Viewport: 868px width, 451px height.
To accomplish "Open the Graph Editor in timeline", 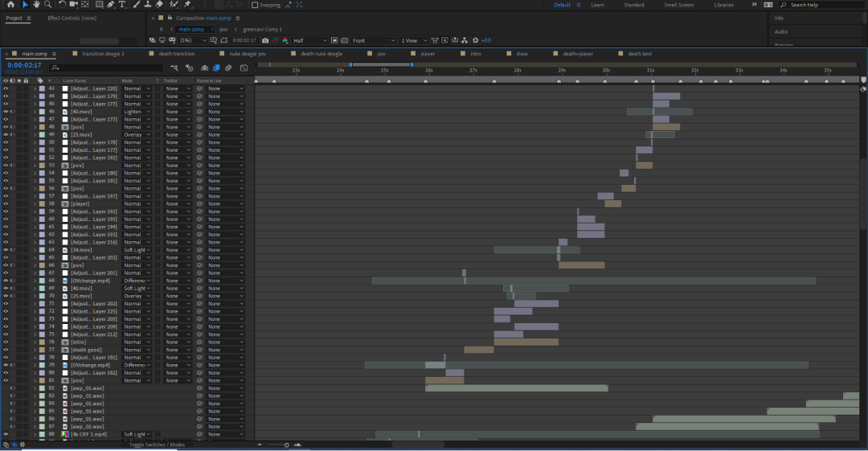I will point(244,68).
